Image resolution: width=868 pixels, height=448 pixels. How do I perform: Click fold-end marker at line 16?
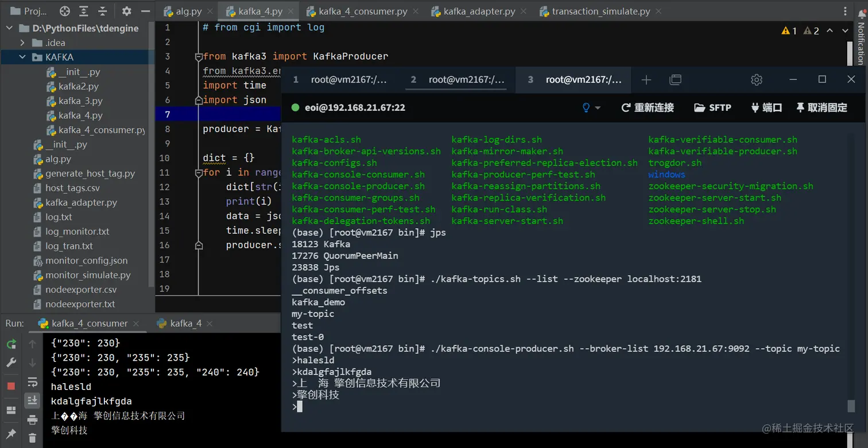(199, 245)
